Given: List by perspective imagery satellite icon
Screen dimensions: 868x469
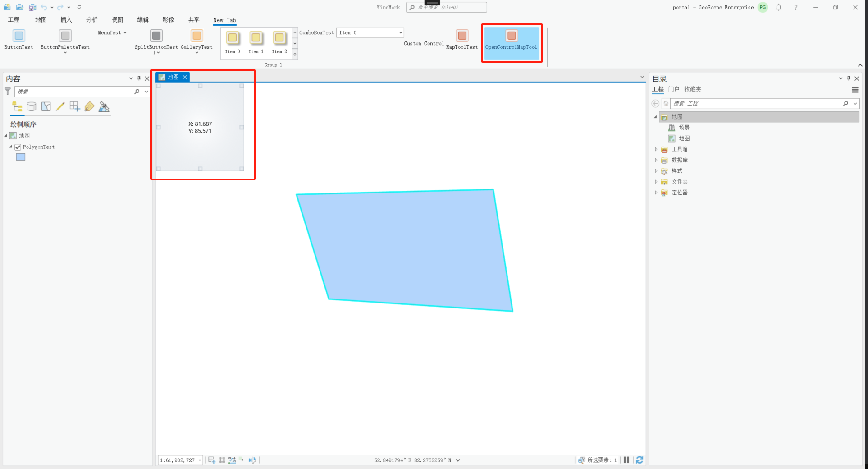Looking at the screenshot, I should click(x=104, y=106).
